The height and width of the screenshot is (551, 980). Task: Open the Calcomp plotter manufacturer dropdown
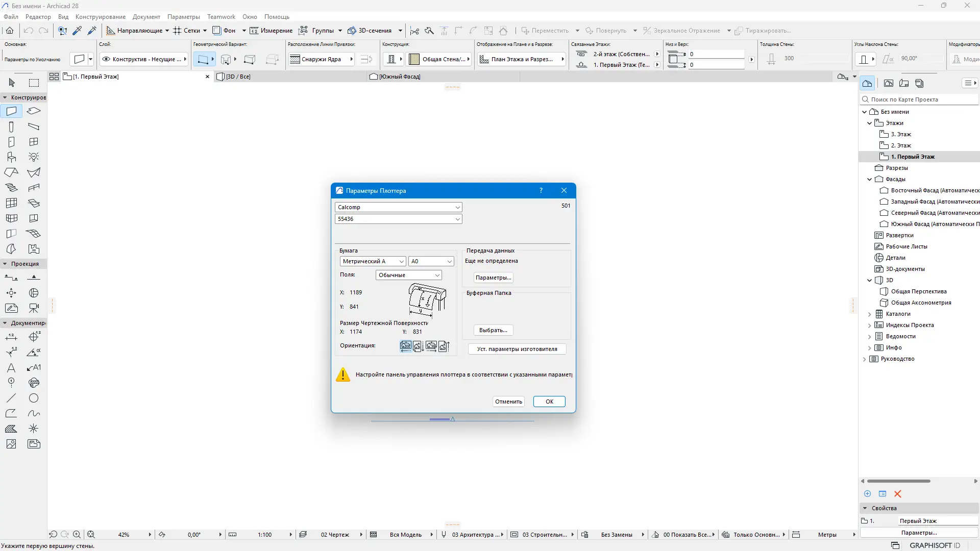(399, 207)
